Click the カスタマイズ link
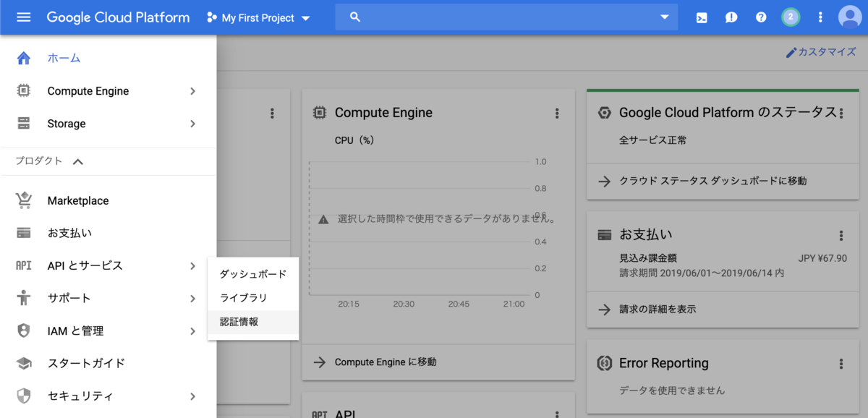This screenshot has width=868, height=418. [827, 52]
